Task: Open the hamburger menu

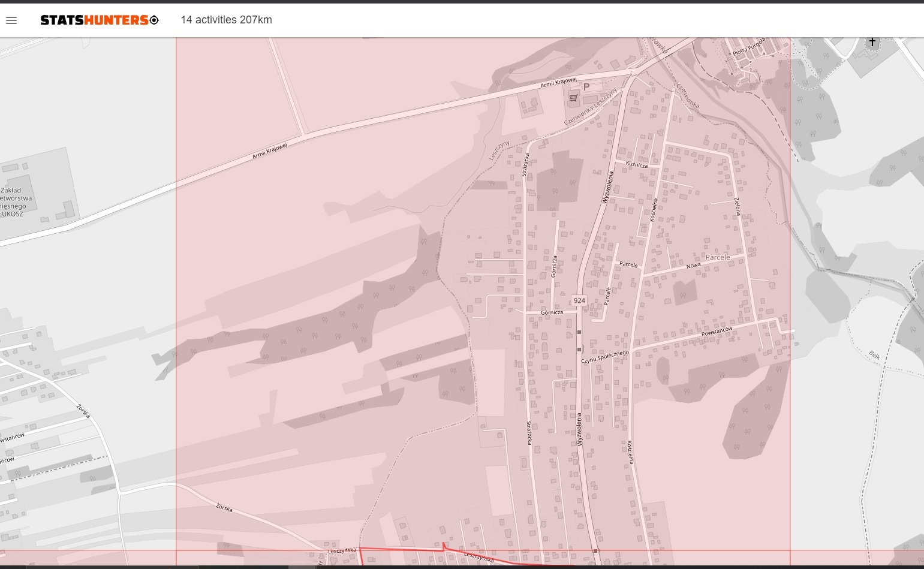Action: pyautogui.click(x=11, y=20)
